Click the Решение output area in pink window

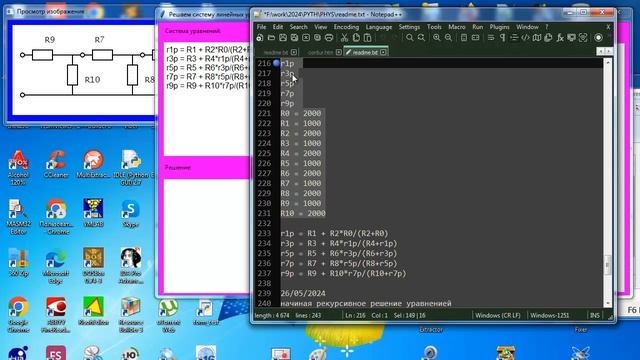point(207,236)
